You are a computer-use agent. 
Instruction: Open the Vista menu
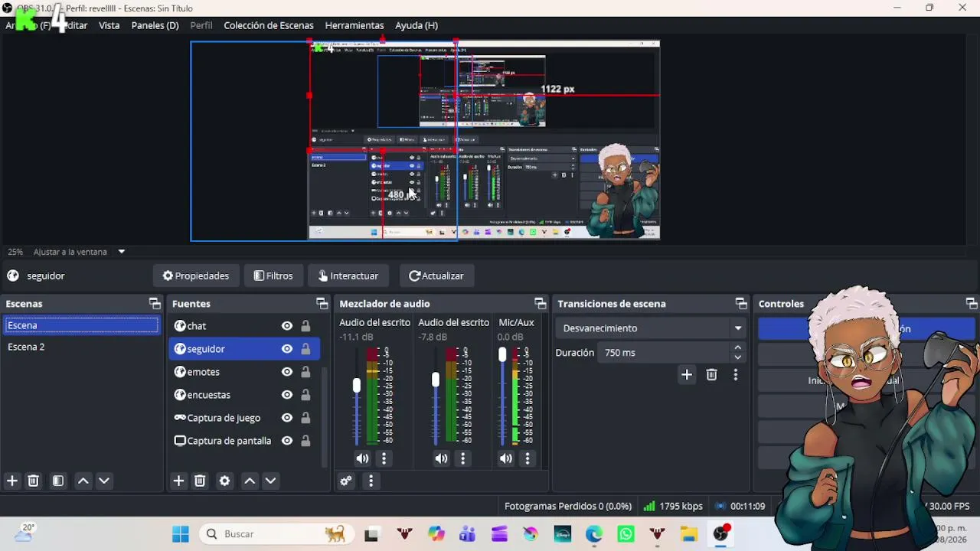click(109, 25)
